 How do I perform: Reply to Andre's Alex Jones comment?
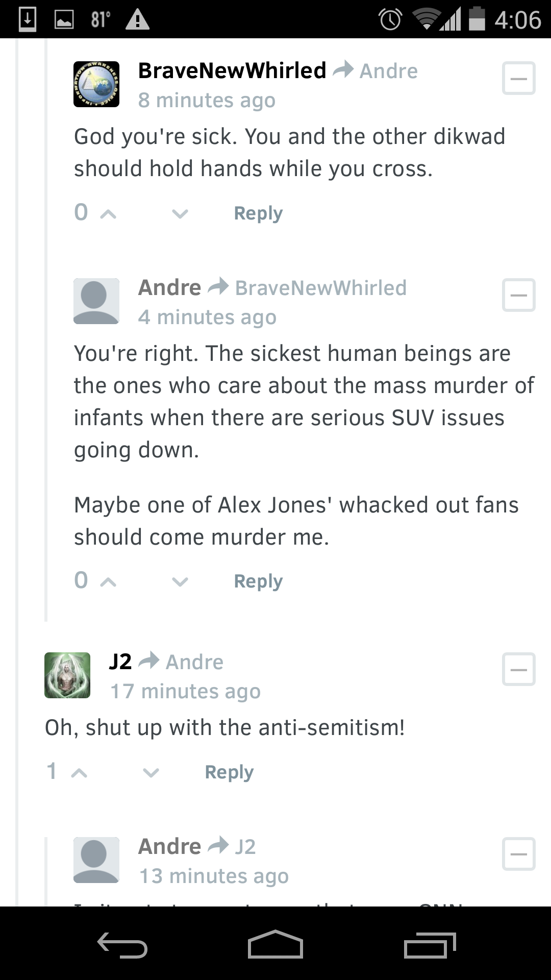pos(258,581)
